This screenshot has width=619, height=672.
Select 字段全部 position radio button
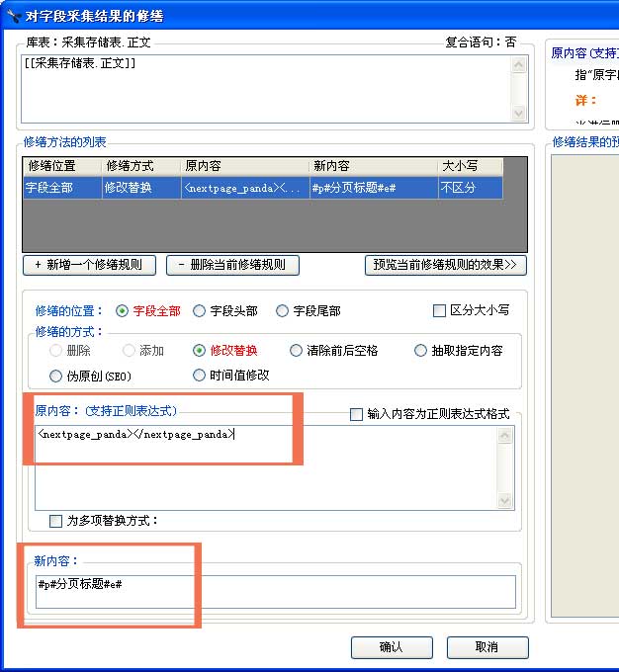coord(123,310)
